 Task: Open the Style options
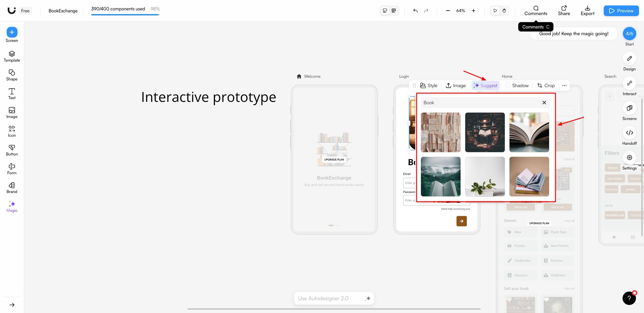(429, 85)
